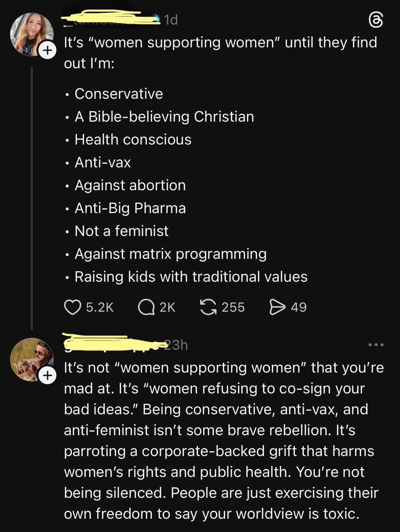Share the post with the send icon
This screenshot has width=400, height=532.
277,307
